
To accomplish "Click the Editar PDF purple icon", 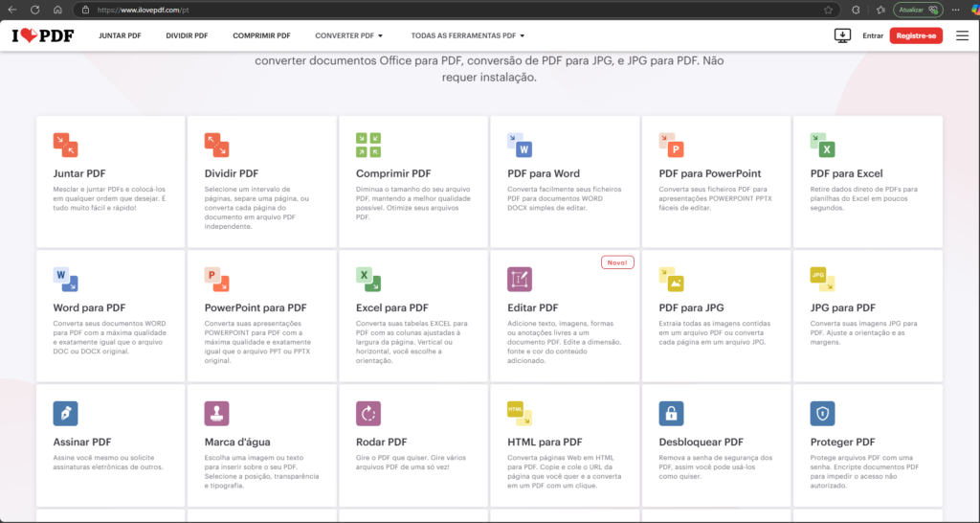I will coord(520,279).
